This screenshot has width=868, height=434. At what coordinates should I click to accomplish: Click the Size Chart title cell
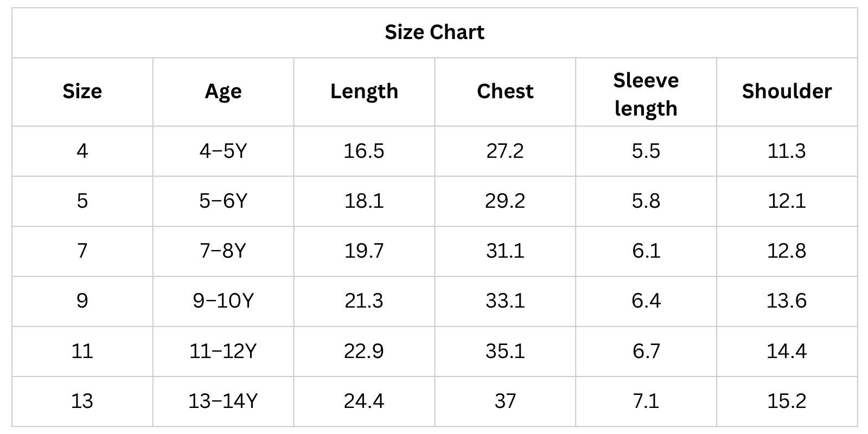coord(435,33)
